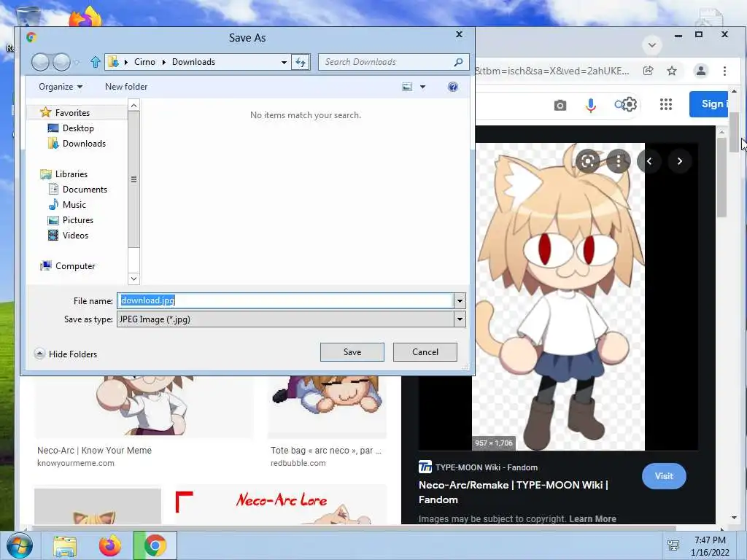747x560 pixels.
Task: Open Neco-Arc Know Your Meme result
Action: pos(94,450)
